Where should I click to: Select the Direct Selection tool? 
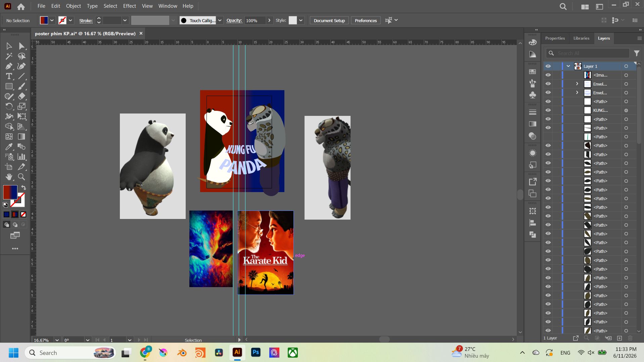click(x=21, y=46)
